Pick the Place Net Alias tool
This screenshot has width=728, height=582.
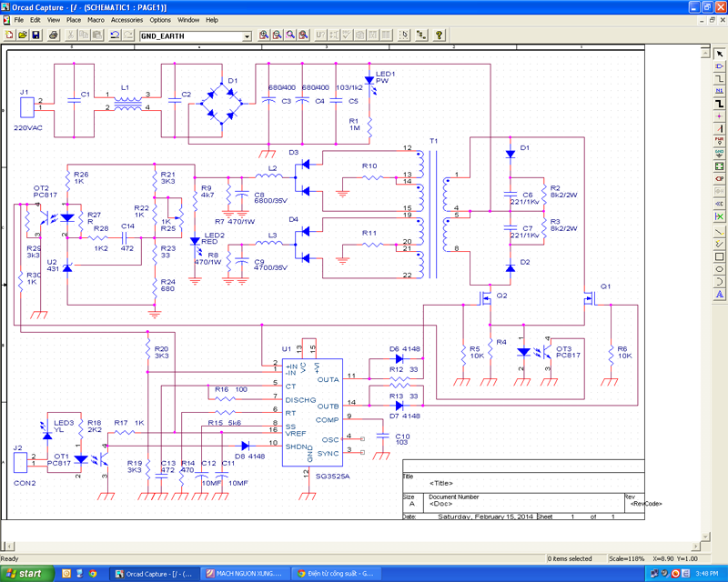719,91
